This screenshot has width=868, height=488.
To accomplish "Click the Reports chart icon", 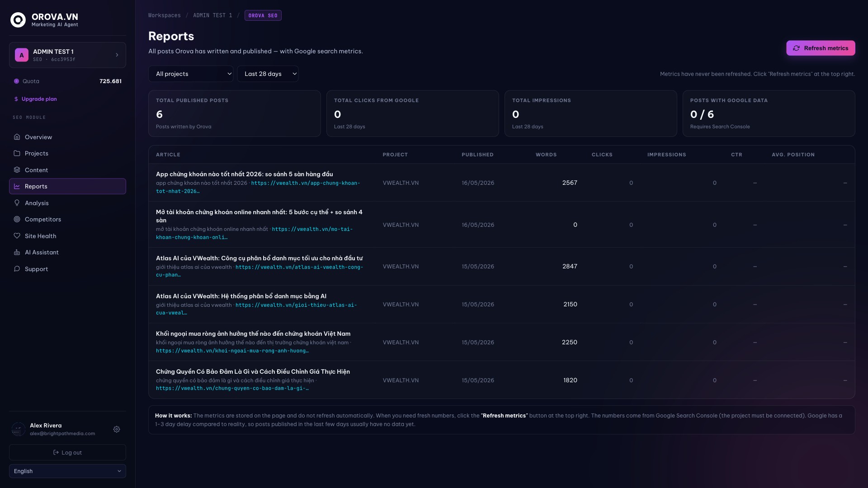I will tap(17, 186).
